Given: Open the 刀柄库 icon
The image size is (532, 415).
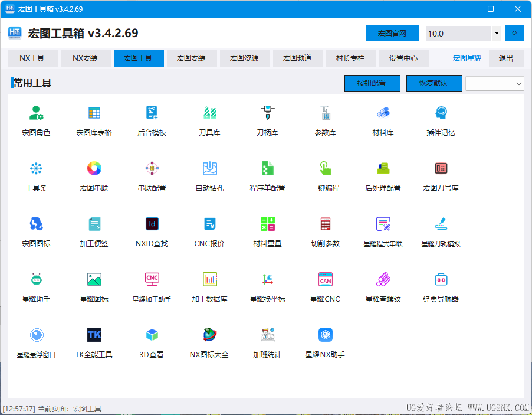Looking at the screenshot, I should 267,113.
